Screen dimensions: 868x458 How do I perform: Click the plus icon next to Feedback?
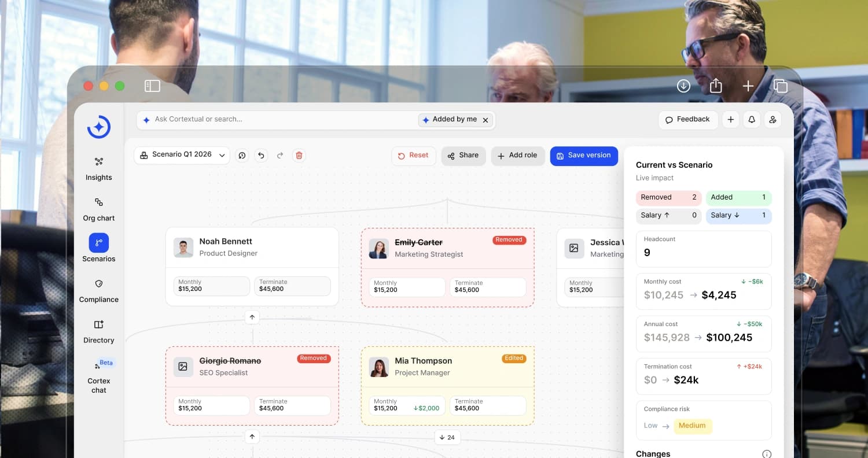point(731,120)
